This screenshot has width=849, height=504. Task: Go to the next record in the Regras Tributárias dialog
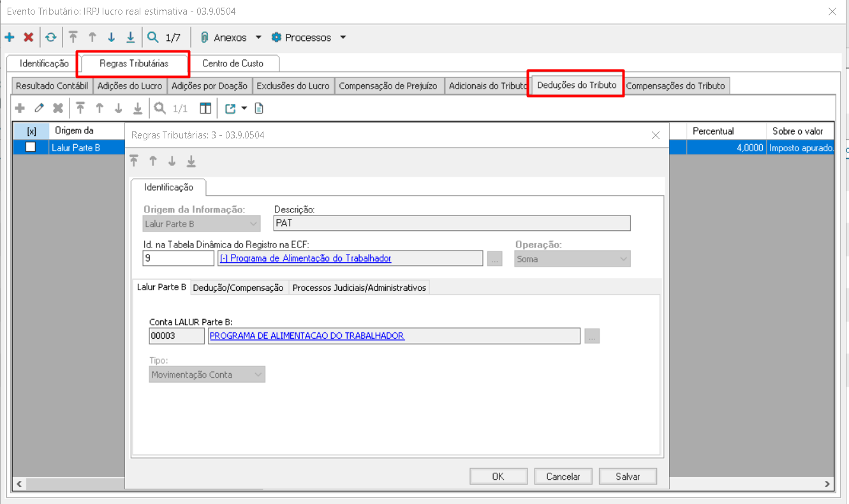[172, 161]
